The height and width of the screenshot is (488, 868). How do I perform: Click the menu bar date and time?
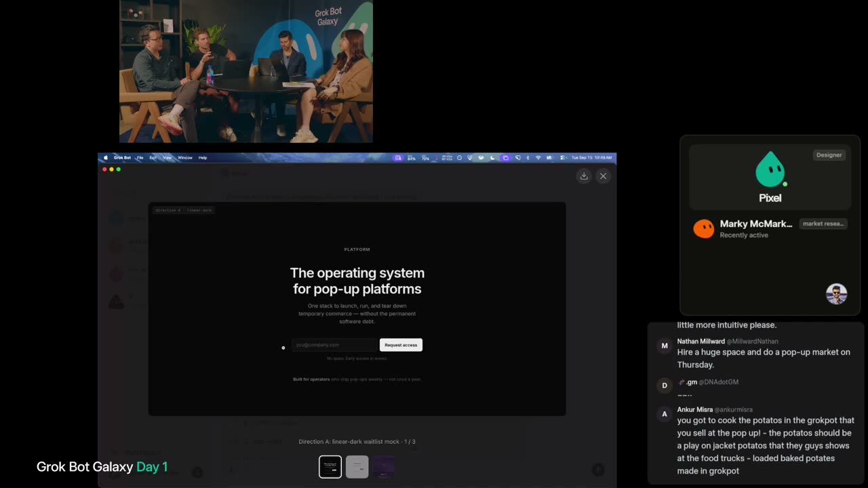[592, 158]
